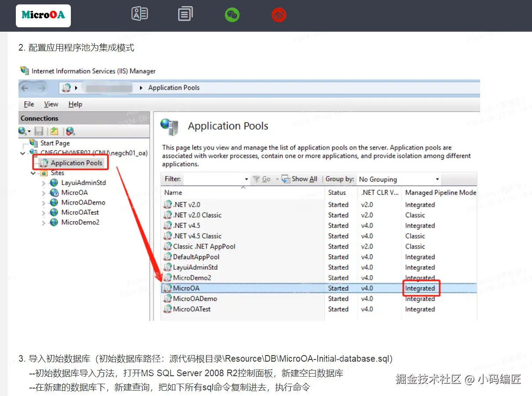Image resolution: width=532 pixels, height=396 pixels.
Task: Collapse the CNEGCHVWEB02 server node
Action: [23, 153]
